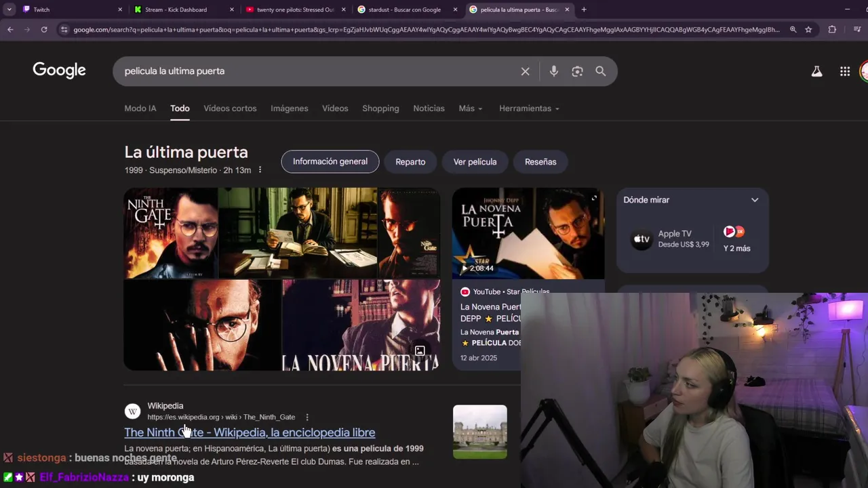868x488 pixels.
Task: Select the Shopping filter
Action: tap(380, 108)
